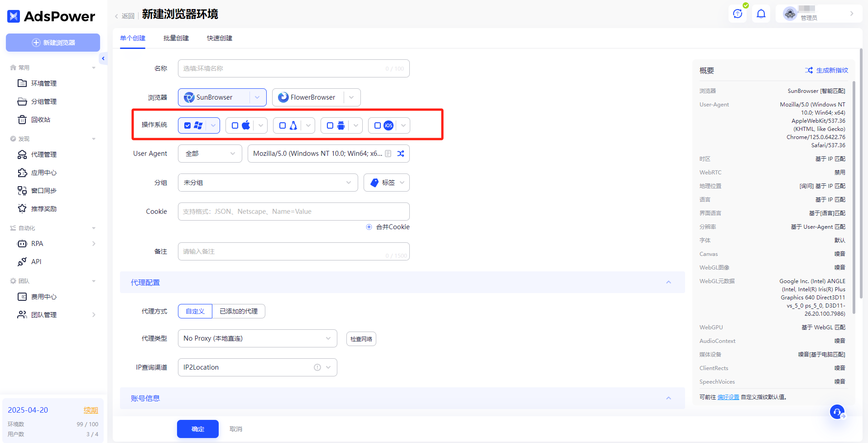The height and width of the screenshot is (443, 868).
Task: Click the 备注 notes input field
Action: tap(294, 251)
